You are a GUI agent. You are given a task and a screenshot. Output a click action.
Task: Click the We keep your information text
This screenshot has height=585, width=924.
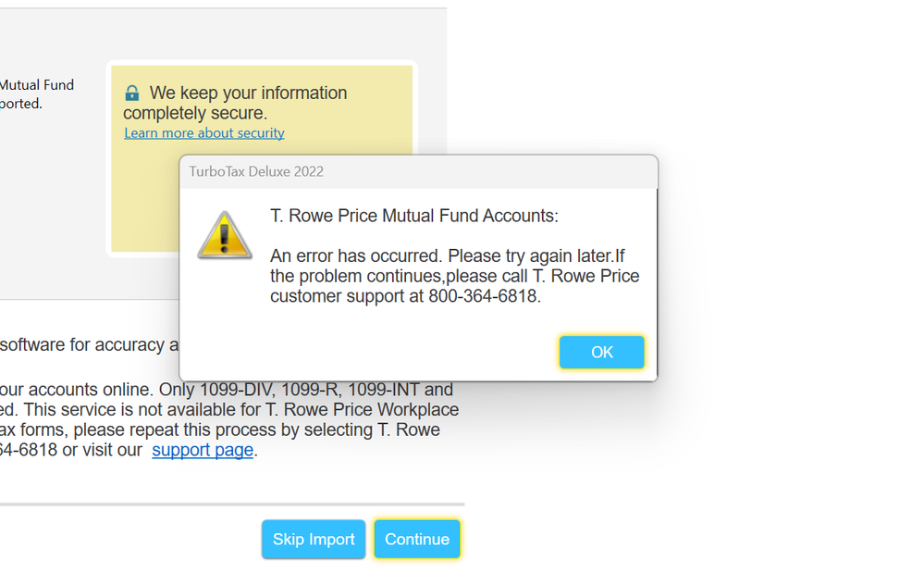coord(248,93)
